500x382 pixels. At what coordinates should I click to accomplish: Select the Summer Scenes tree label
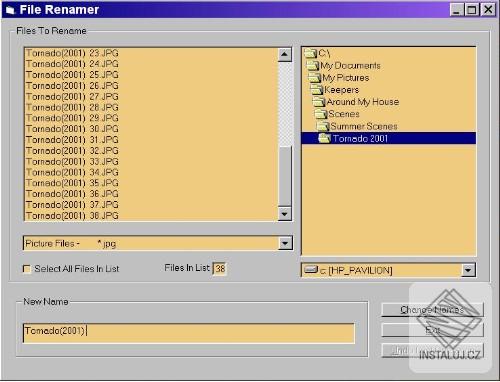364,126
